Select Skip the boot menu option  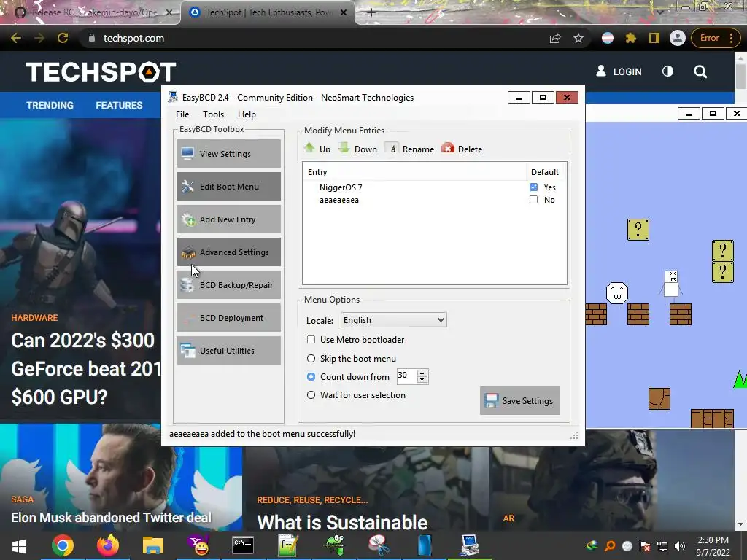tap(311, 358)
